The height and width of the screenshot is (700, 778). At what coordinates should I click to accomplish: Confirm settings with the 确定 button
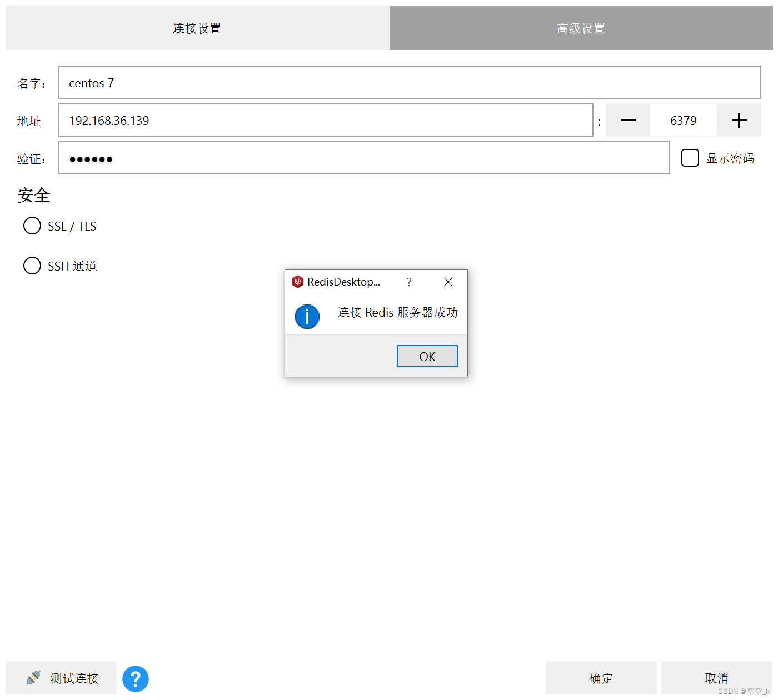(601, 678)
